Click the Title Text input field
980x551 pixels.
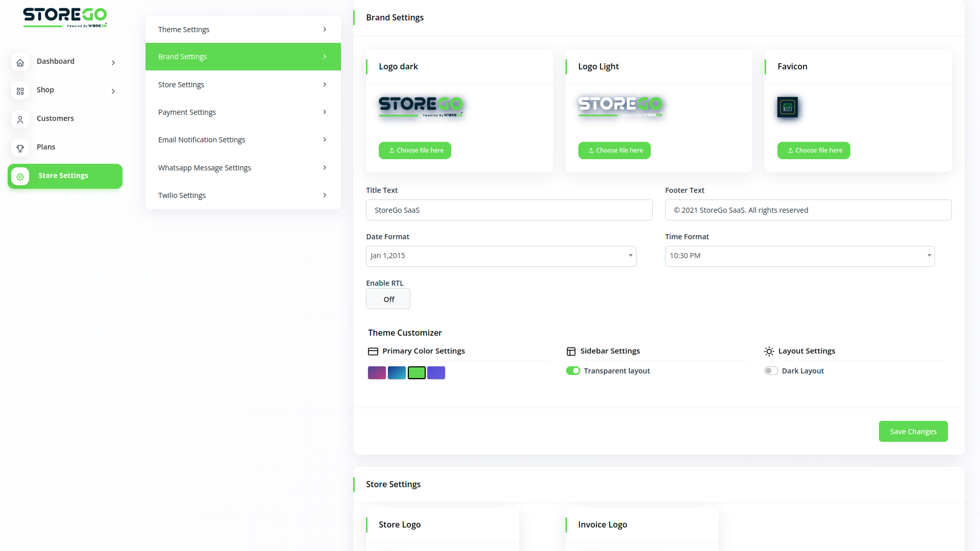tap(509, 210)
